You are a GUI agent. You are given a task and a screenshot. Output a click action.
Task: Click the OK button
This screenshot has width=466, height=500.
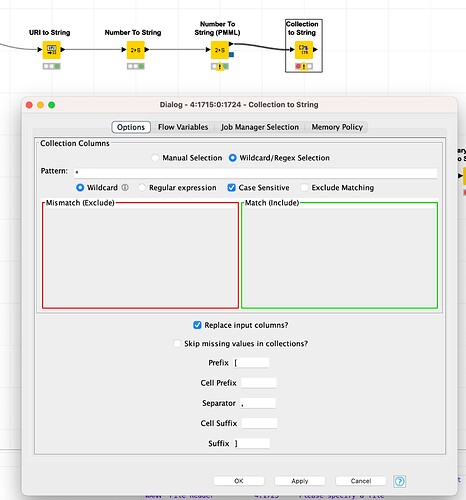239,481
